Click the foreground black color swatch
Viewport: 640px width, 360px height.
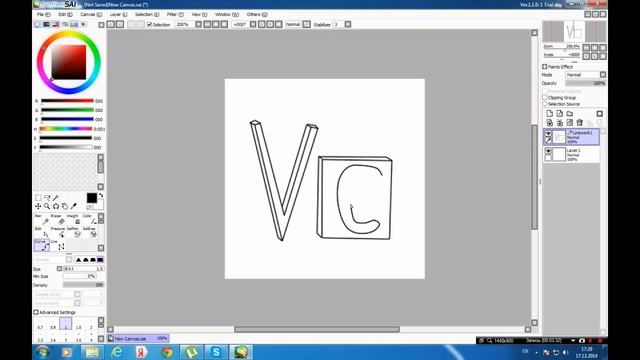pyautogui.click(x=92, y=198)
